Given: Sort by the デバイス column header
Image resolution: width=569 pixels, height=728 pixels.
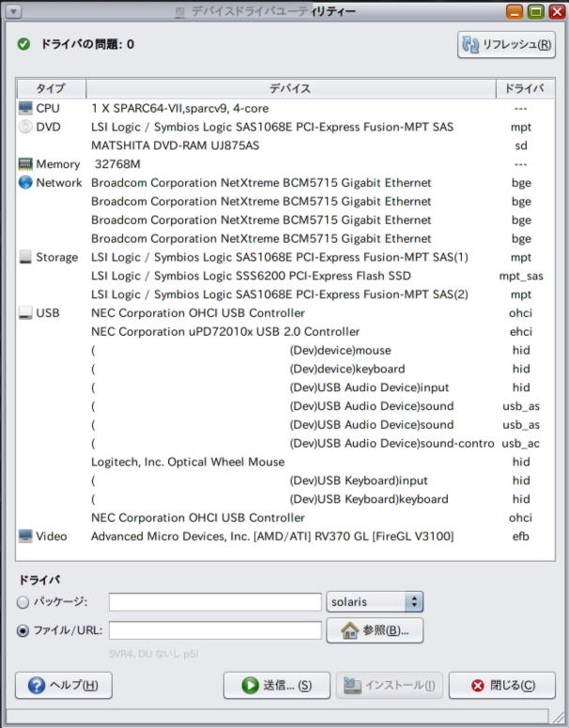Looking at the screenshot, I should 291,88.
